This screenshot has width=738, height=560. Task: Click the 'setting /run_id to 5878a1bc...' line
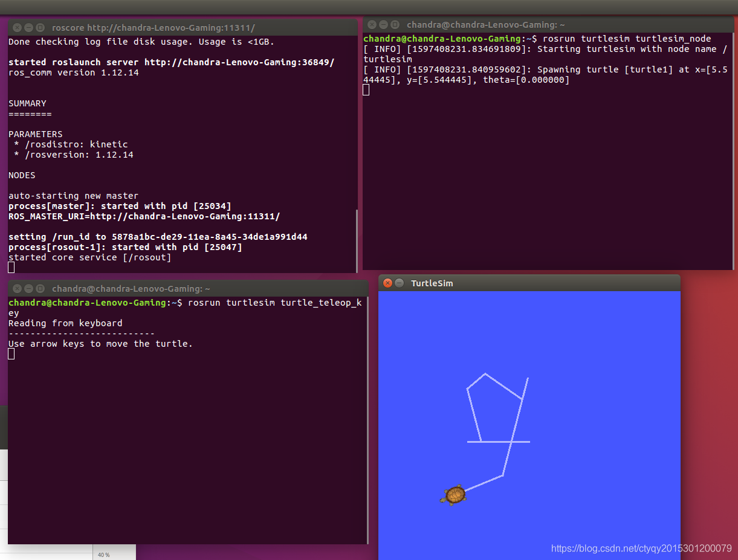coord(158,237)
